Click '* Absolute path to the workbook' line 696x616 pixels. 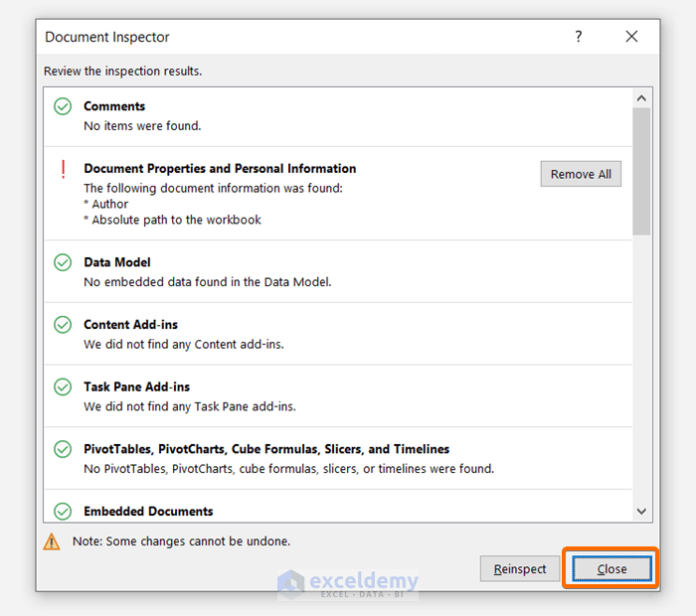point(173,220)
